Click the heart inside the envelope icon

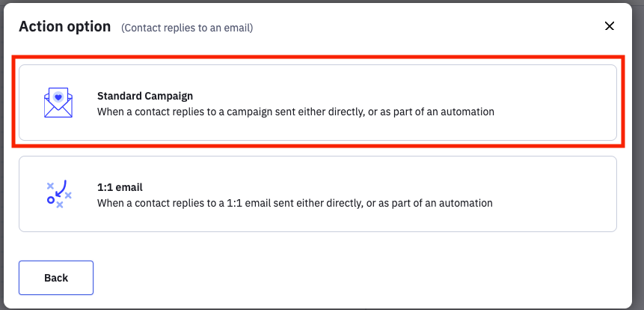tap(58, 97)
